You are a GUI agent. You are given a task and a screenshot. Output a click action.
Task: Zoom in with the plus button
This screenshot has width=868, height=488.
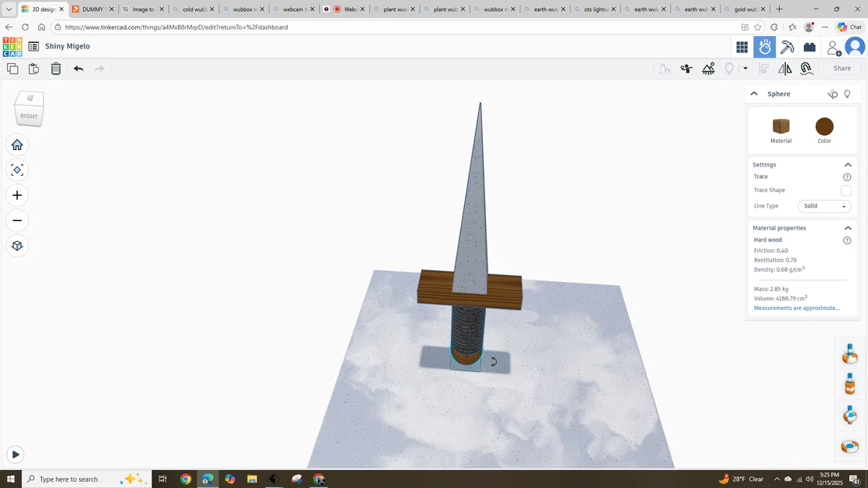tap(17, 195)
